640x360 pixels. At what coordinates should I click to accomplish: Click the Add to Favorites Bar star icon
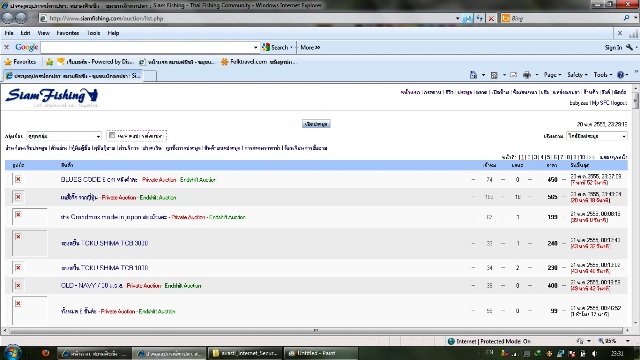pos(49,62)
